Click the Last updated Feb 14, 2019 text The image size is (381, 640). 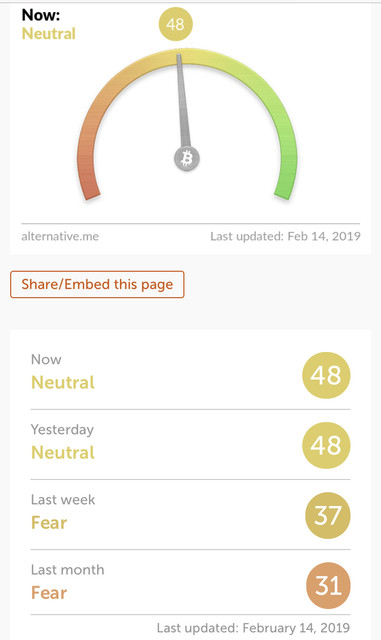[285, 236]
